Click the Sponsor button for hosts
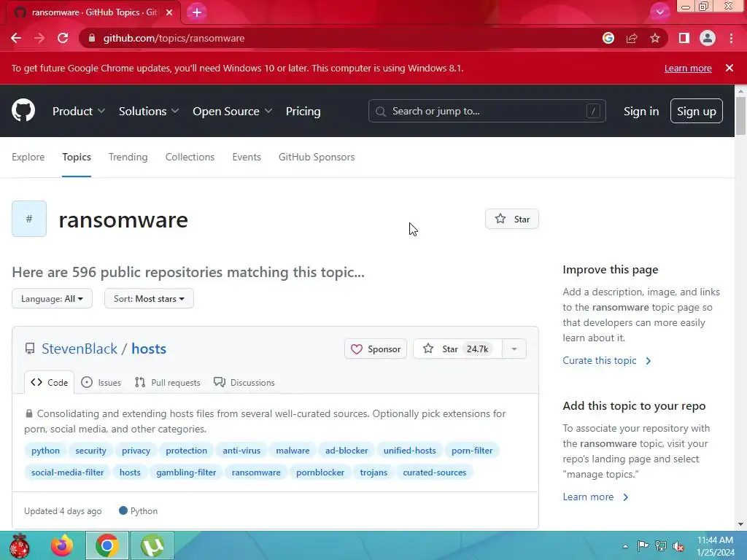The image size is (747, 560). point(376,349)
